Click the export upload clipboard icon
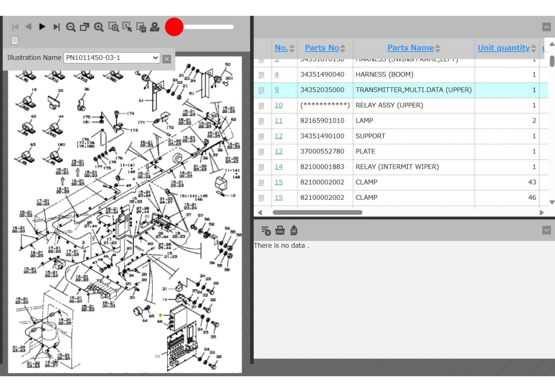The width and height of the screenshot is (555, 392). pos(294,230)
